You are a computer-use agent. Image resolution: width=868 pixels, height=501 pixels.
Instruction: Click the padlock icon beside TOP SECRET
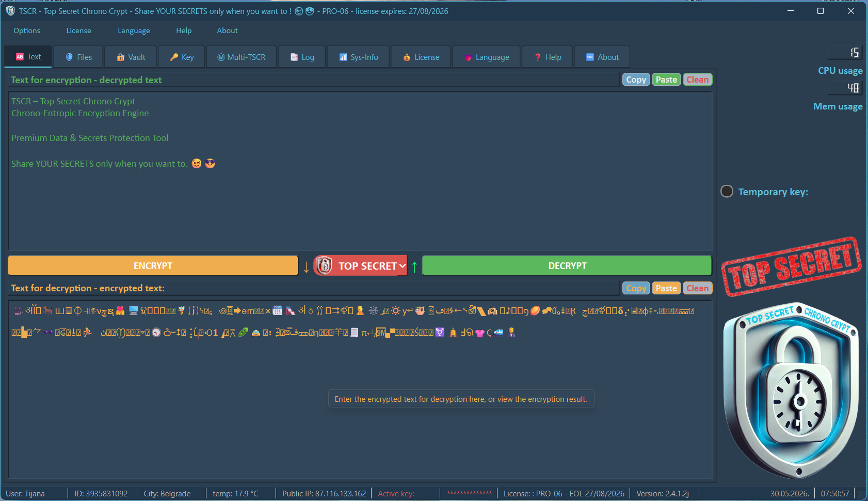click(x=324, y=265)
